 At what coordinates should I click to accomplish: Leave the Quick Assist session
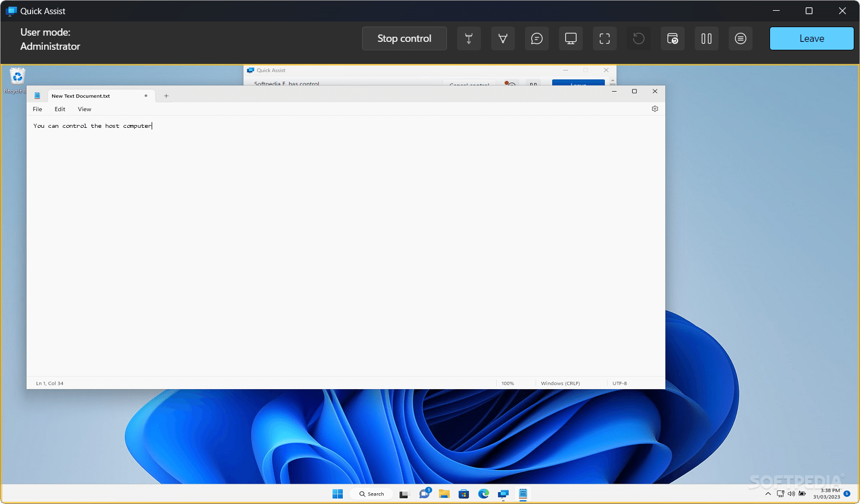pos(811,38)
